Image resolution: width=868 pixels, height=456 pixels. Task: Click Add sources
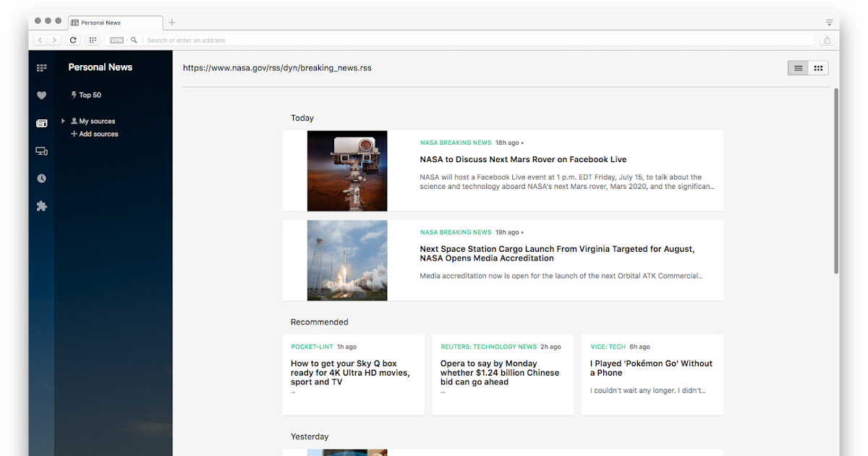tap(94, 134)
